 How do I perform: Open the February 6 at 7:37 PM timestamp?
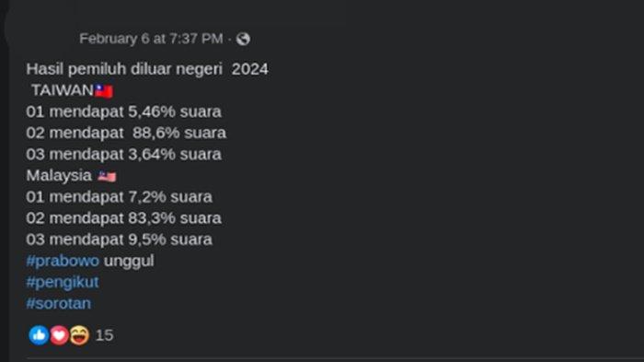(151, 39)
